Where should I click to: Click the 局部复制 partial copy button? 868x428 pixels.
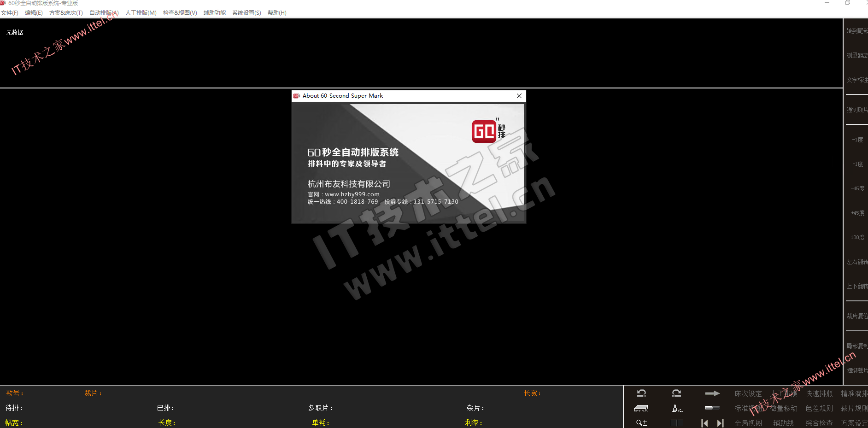(x=857, y=346)
